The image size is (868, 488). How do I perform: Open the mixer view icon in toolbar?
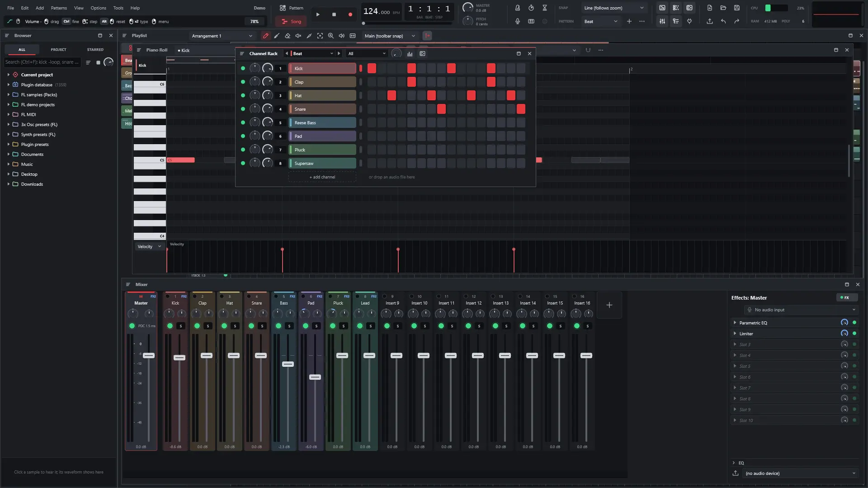click(662, 21)
